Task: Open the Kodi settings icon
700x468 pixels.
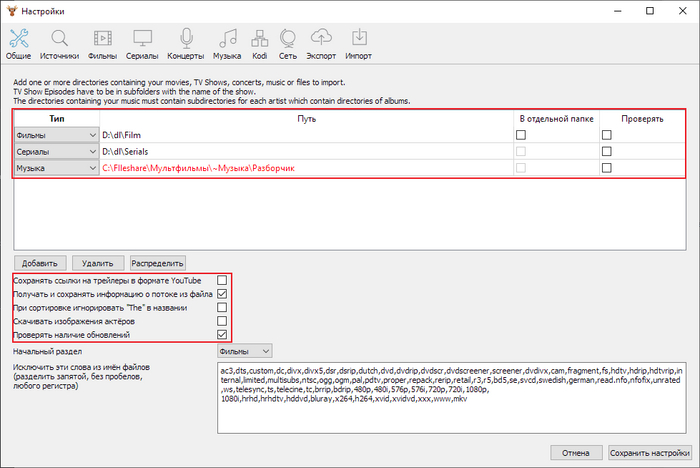Action: 260,42
